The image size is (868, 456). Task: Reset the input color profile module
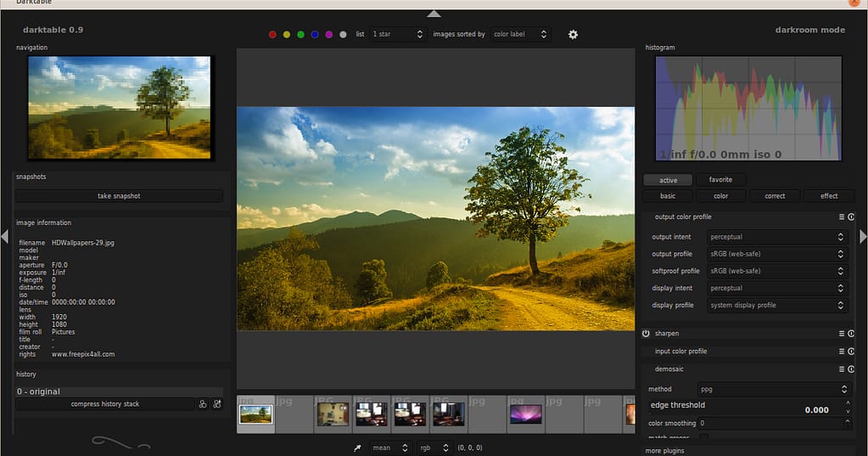pos(851,352)
